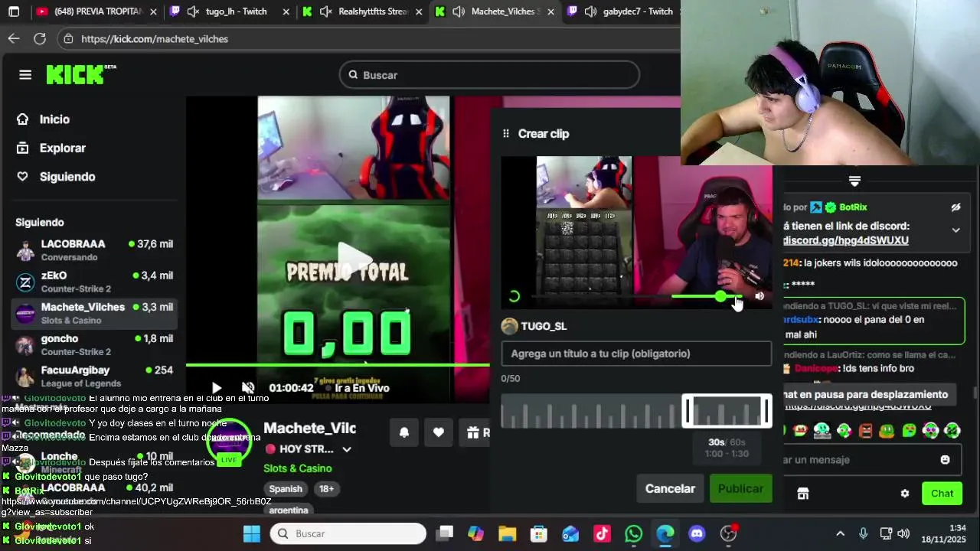
Task: Reload the Kick page
Action: [40, 38]
